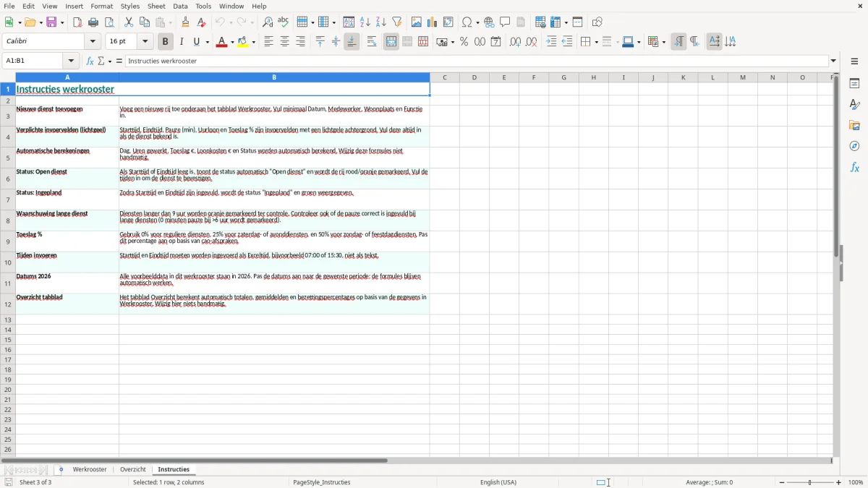The width and height of the screenshot is (868, 488).
Task: Click the zoom slider handle
Action: pos(810,482)
